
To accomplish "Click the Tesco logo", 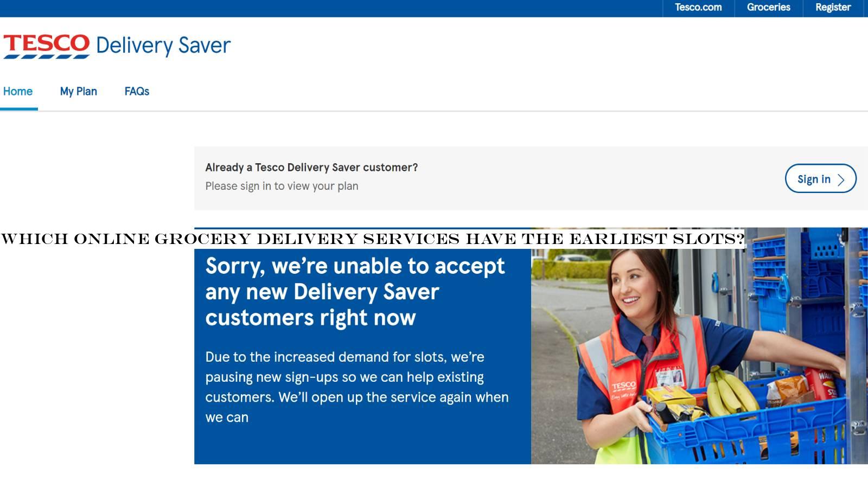I will 47,46.
